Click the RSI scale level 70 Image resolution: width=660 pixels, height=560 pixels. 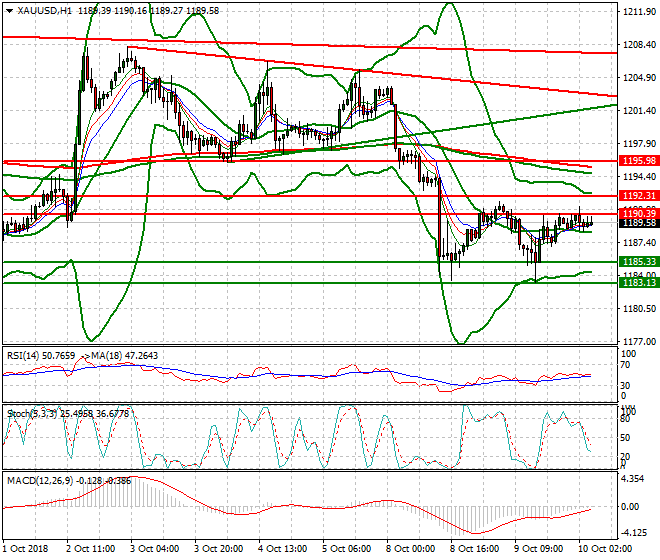(x=626, y=365)
